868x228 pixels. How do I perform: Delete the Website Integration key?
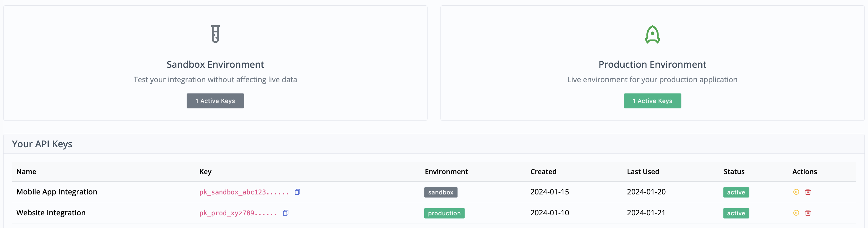(808, 213)
